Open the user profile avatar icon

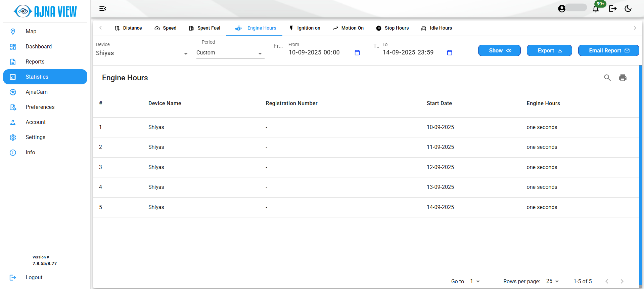562,9
